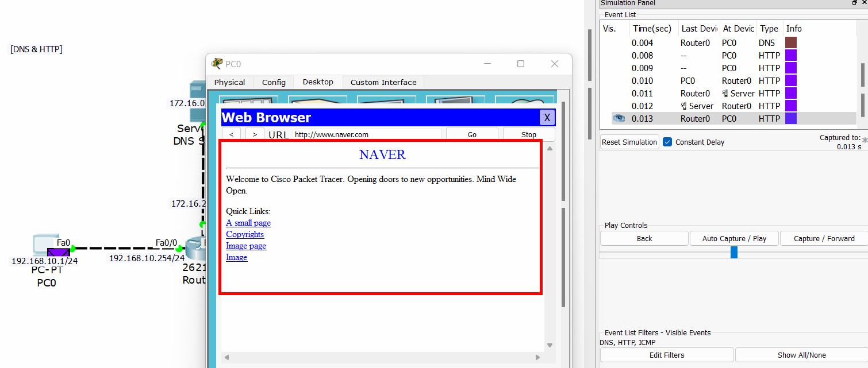Click the At Device column header
The height and width of the screenshot is (368, 868).
[739, 29]
